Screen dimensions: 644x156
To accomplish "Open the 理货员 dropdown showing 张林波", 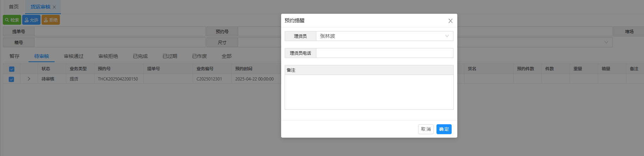I will click(384, 36).
